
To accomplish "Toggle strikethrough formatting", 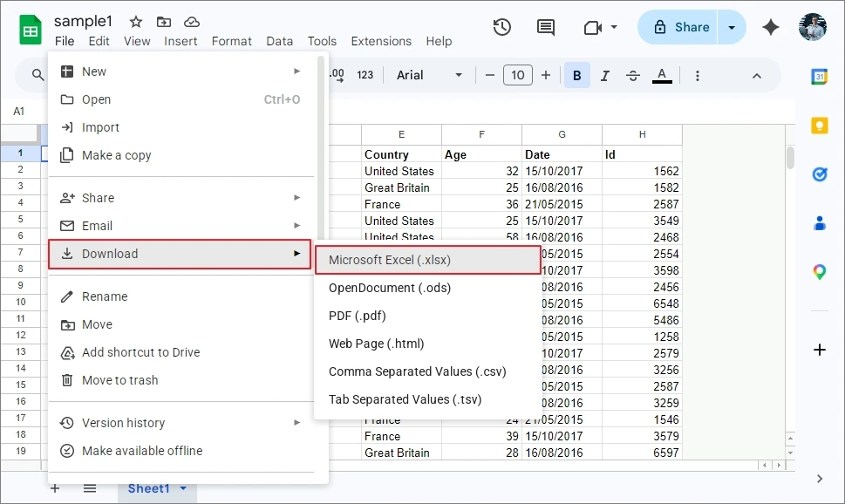I will [x=633, y=76].
